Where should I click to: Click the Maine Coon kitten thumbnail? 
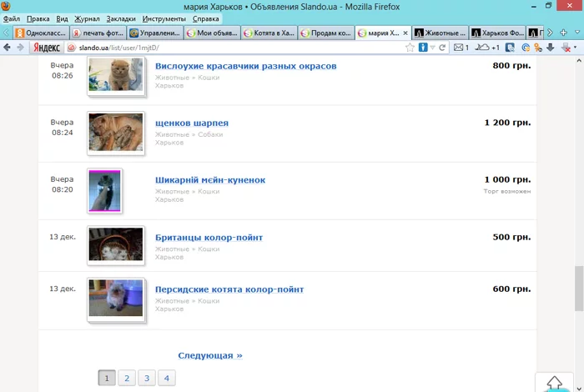click(104, 191)
